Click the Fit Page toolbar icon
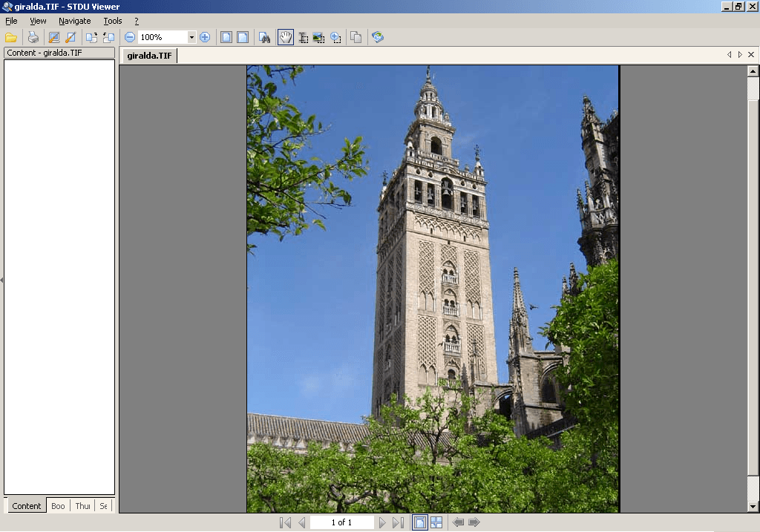760x532 pixels. (226, 37)
